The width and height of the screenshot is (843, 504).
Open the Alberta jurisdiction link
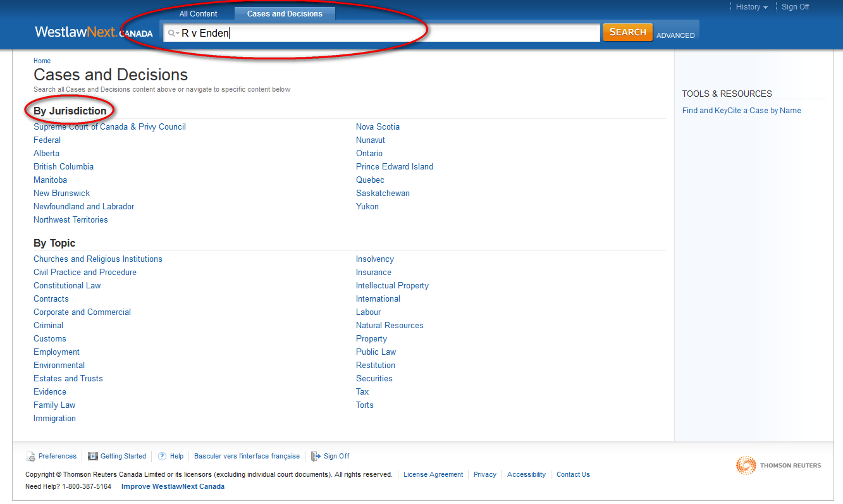(46, 153)
